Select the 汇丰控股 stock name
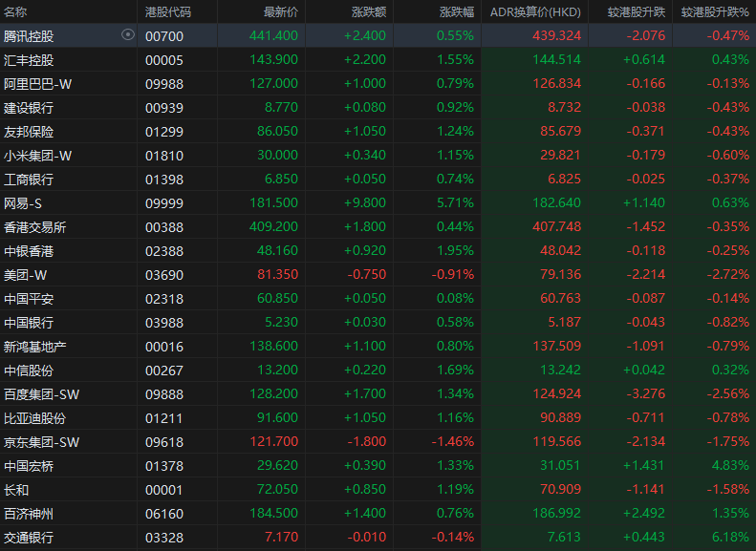The height and width of the screenshot is (551, 756). (29, 60)
